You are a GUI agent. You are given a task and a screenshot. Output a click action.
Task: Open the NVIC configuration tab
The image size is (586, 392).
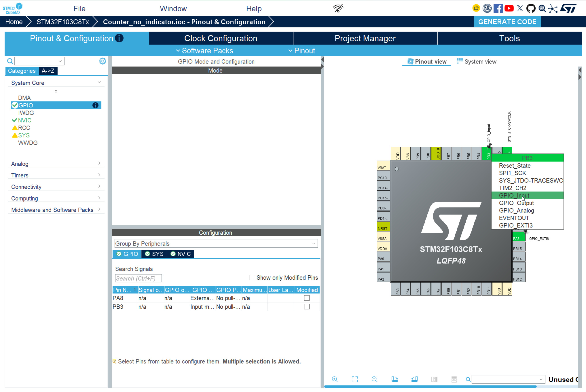[181, 254]
